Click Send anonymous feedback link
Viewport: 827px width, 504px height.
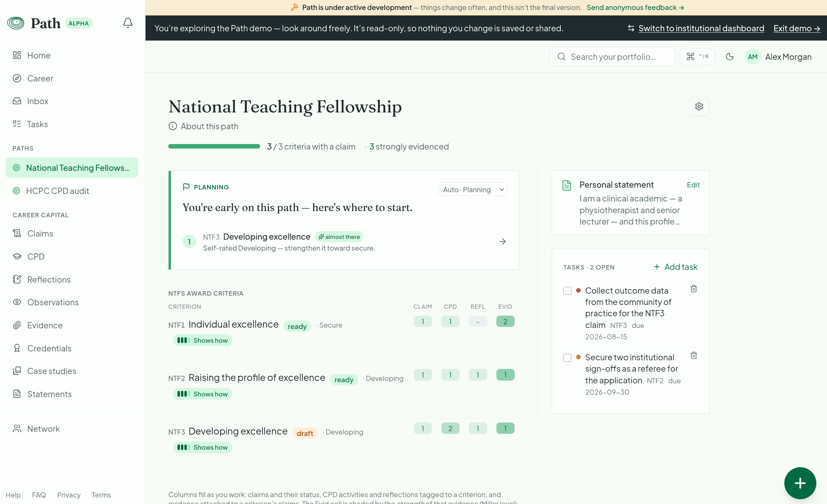[635, 7]
